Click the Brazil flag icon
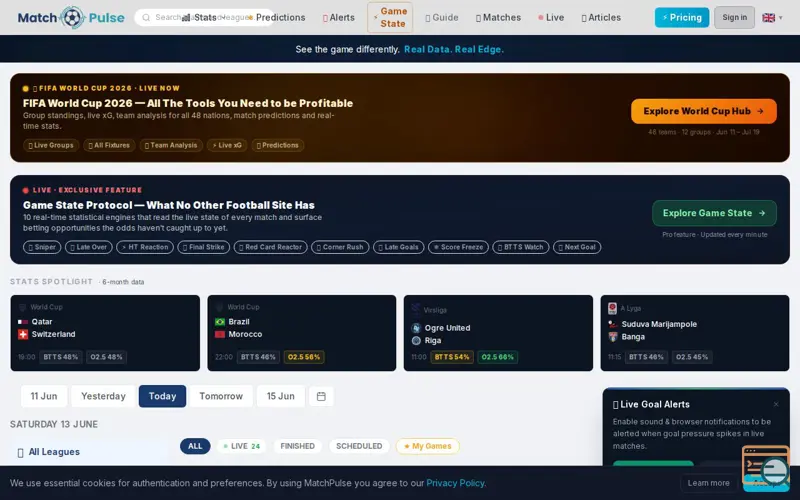This screenshot has width=800, height=500. [x=220, y=322]
